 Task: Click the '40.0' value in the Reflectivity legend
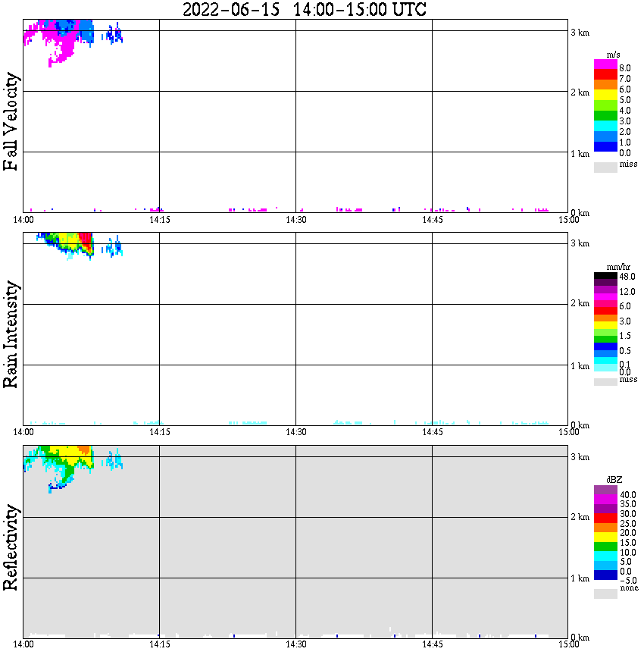coord(628,495)
